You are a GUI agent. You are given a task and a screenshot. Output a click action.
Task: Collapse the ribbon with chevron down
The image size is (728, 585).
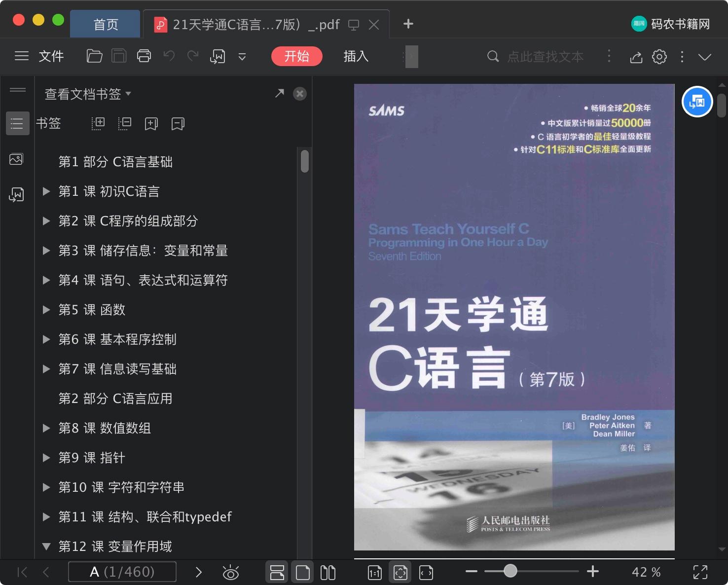pos(705,57)
